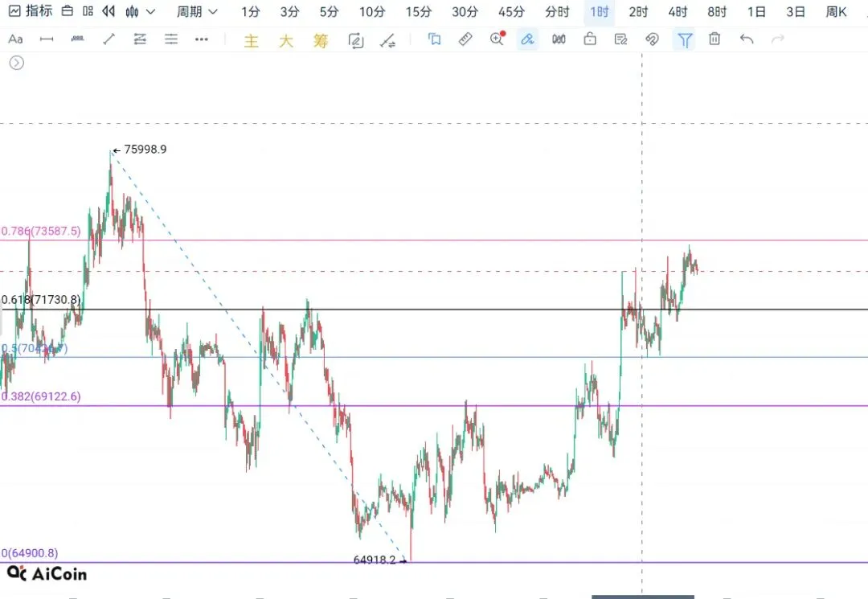The width and height of the screenshot is (868, 599).
Task: Click the copy drawings icon
Action: 435,39
